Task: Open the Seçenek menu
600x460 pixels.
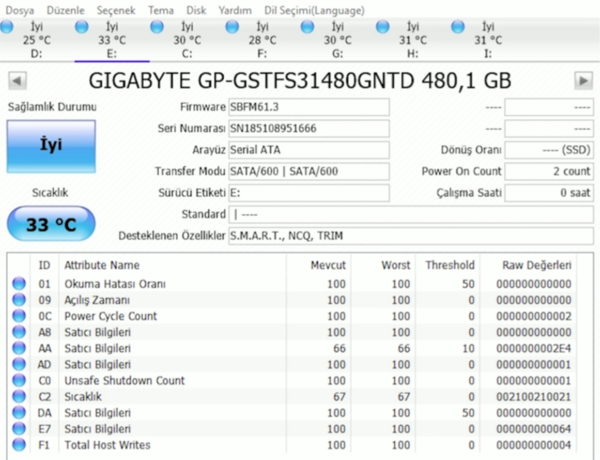Action: (116, 10)
